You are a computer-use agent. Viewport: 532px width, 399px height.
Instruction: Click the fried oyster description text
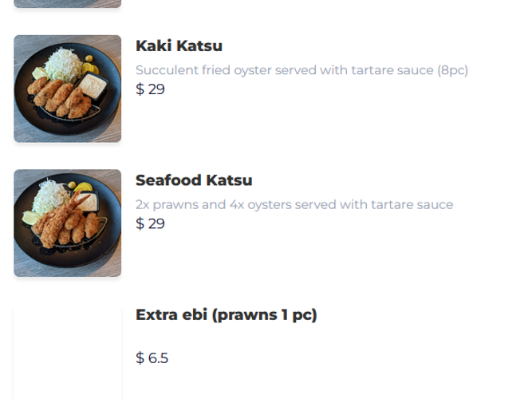pyautogui.click(x=301, y=70)
